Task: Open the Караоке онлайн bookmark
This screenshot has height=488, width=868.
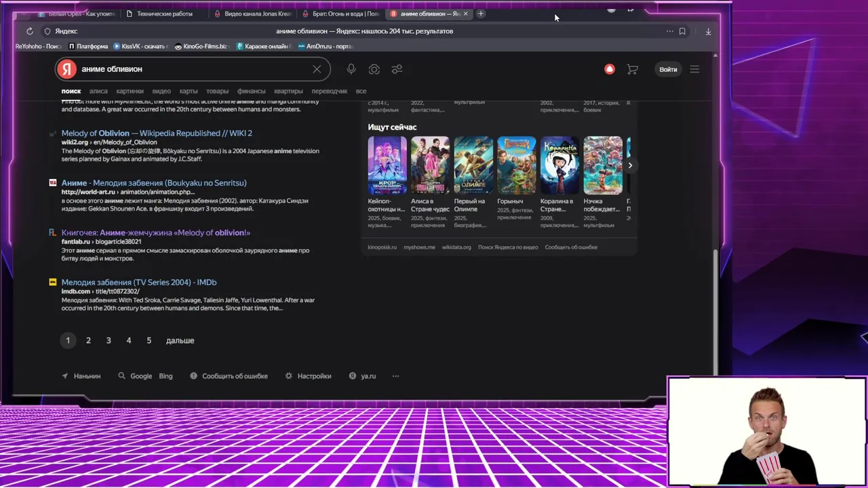Action: click(264, 46)
